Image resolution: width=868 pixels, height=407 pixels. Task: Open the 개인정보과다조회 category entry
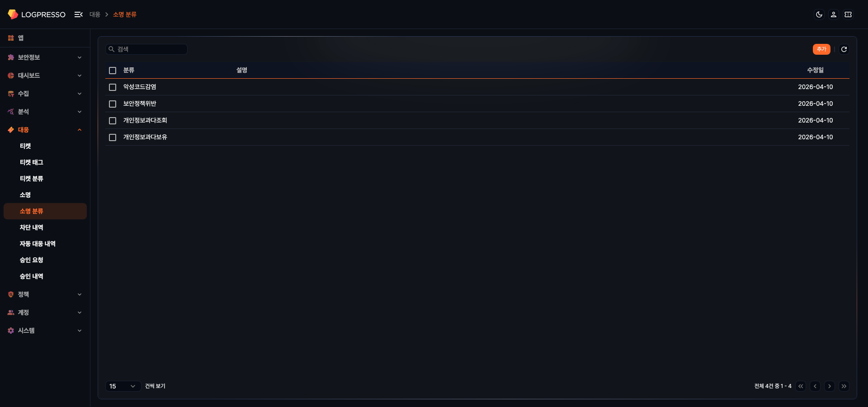click(x=145, y=120)
